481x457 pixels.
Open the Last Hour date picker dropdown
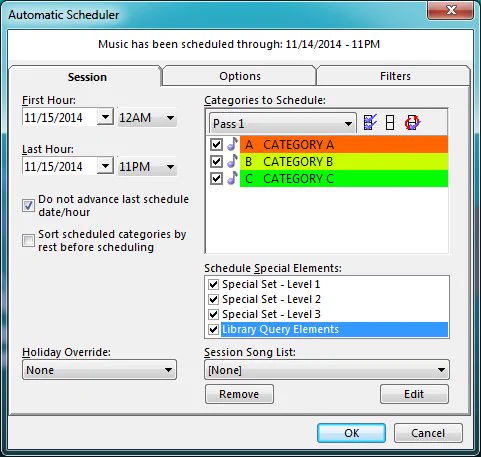[105, 166]
